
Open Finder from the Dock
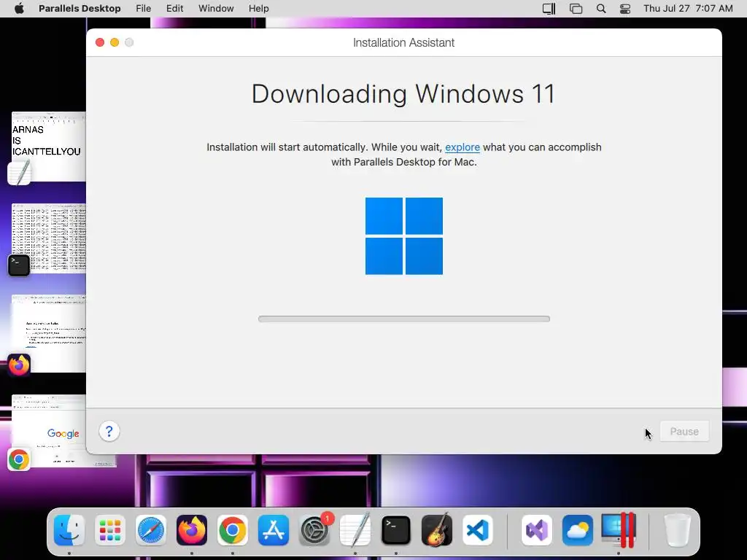(69, 530)
